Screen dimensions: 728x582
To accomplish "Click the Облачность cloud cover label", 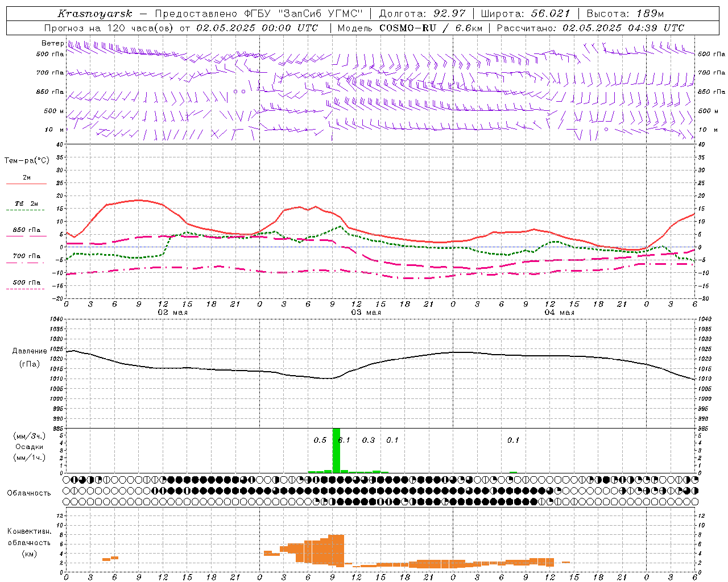I will coord(29,493).
